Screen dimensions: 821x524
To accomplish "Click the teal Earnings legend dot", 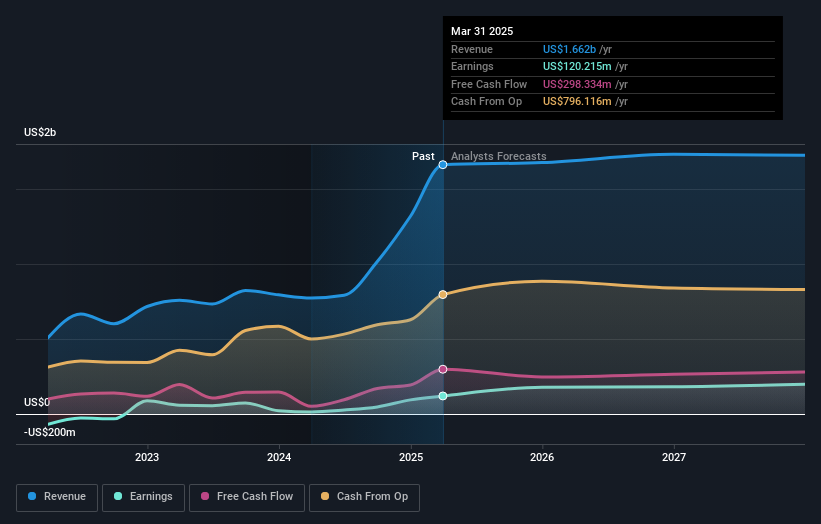I will pyautogui.click(x=118, y=496).
